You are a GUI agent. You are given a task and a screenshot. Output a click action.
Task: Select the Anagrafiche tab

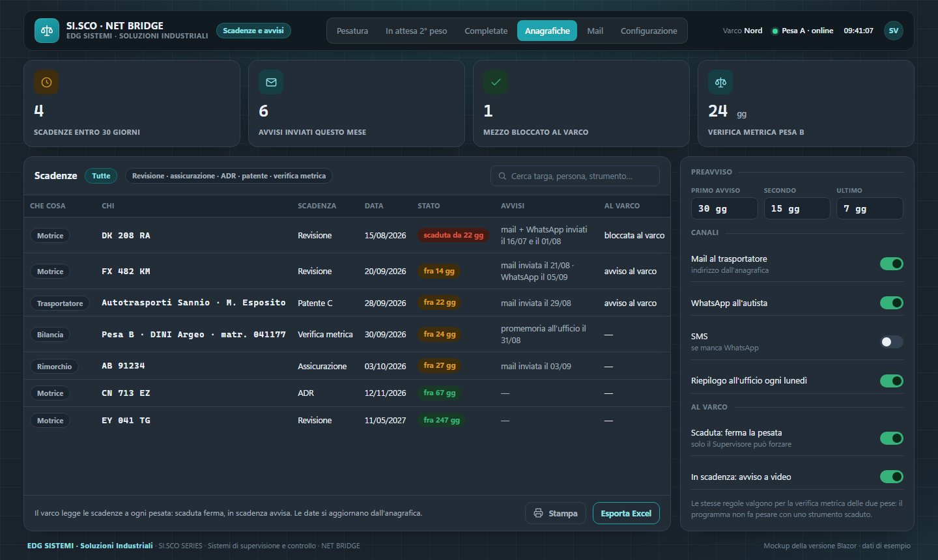click(547, 31)
